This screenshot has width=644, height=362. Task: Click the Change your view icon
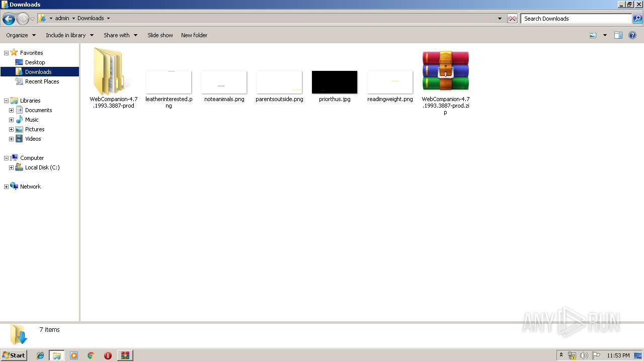pyautogui.click(x=593, y=35)
